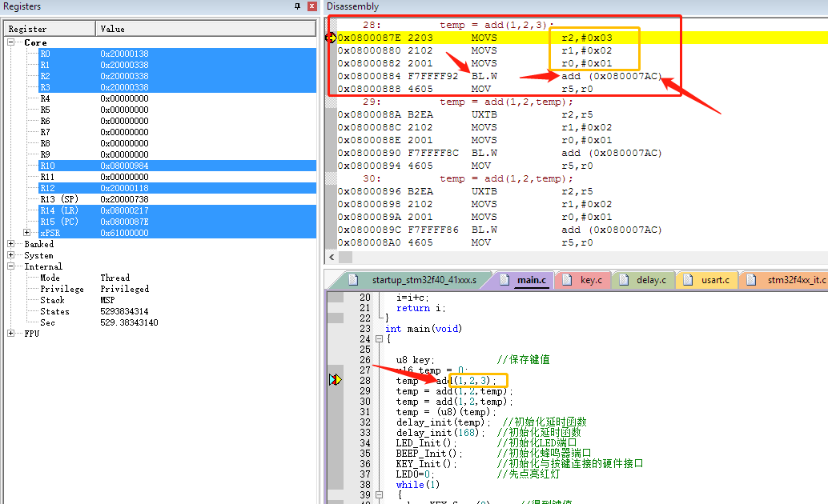Click source line 30 disassembly label
Screen dimensions: 828x504
tap(468, 178)
